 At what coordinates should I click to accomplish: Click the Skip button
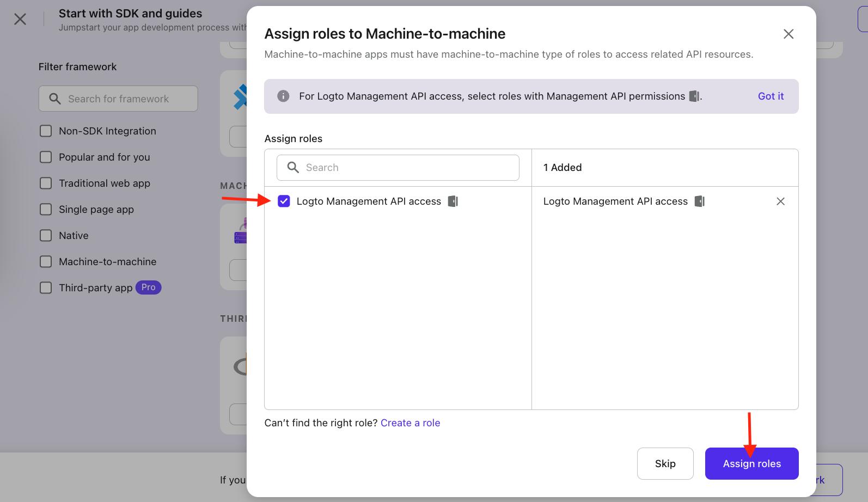(665, 464)
